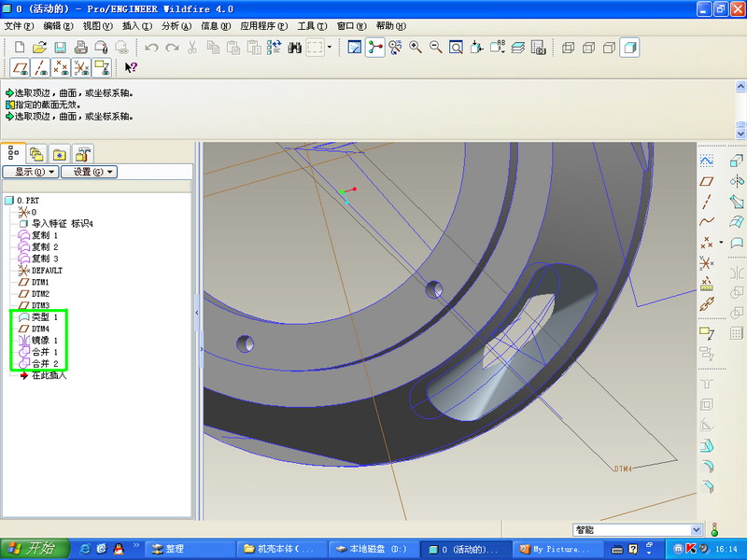
Task: Click the What's This help cursor icon
Action: [131, 67]
